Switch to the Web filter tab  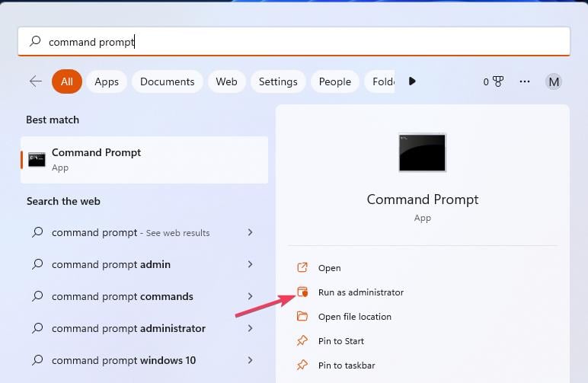(226, 81)
